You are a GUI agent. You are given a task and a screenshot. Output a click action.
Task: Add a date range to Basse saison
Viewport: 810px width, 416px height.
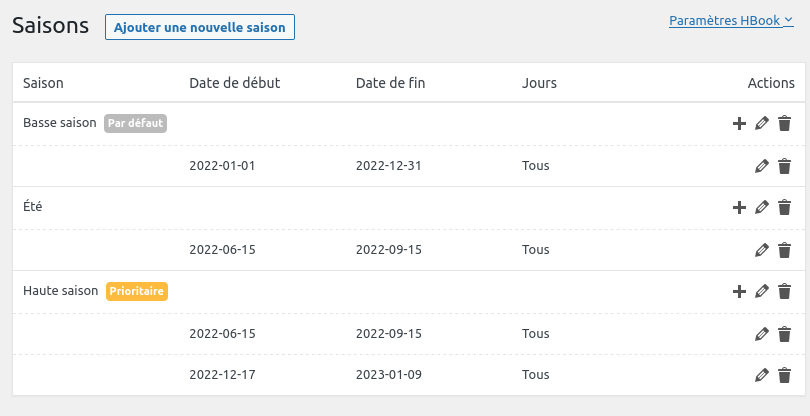click(739, 123)
